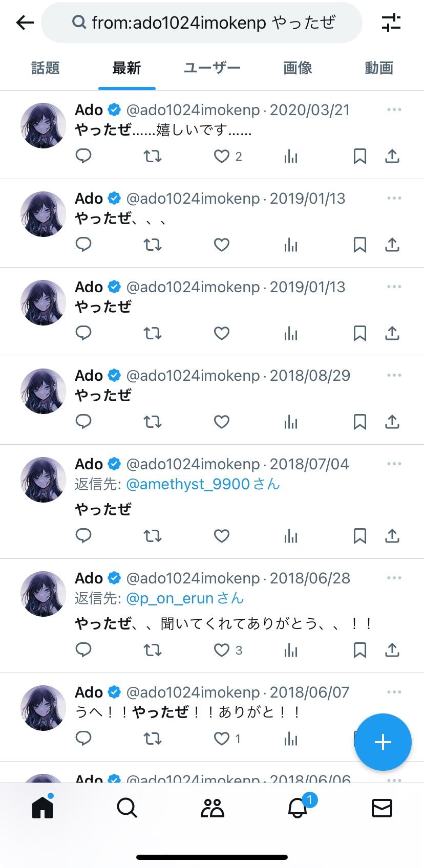Open more options on 2018/06/28 tweet

pos(394,578)
